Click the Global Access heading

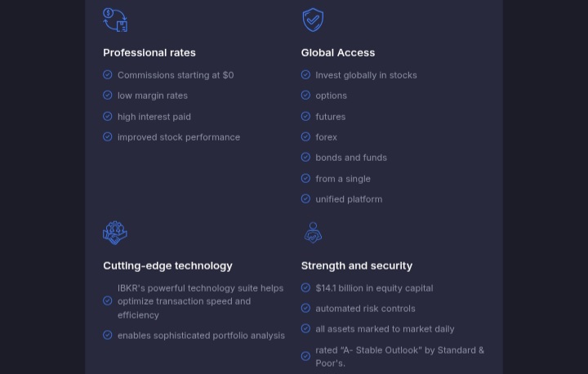tap(338, 52)
